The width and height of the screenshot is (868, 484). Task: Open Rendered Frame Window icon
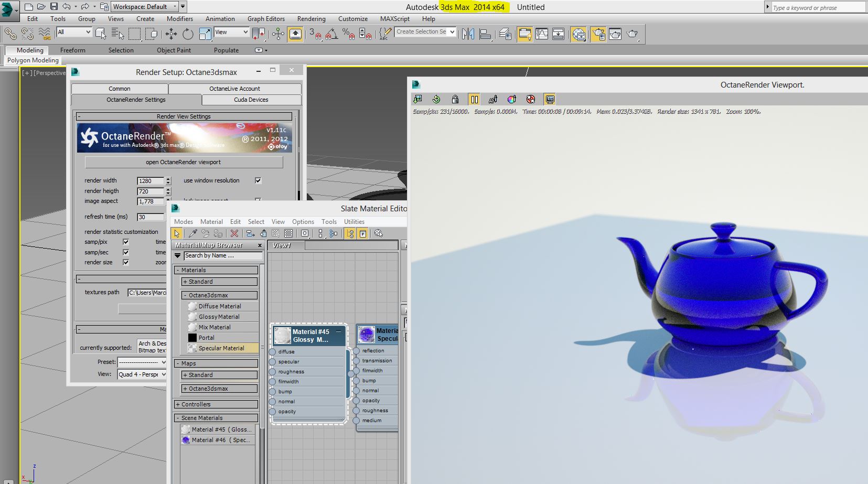tap(615, 34)
